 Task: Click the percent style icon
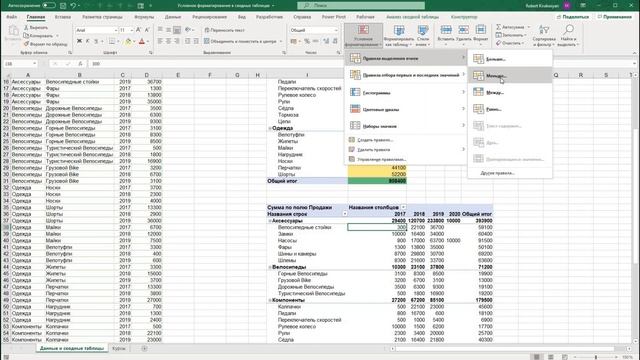coord(307,41)
